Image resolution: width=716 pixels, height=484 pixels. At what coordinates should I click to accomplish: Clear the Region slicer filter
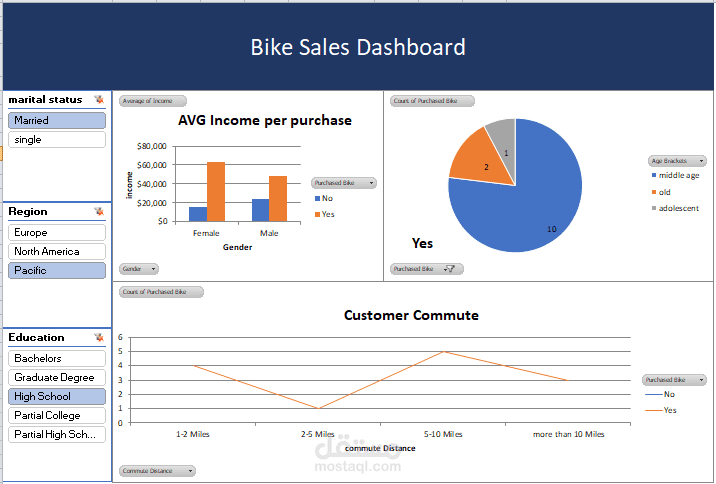(98, 212)
